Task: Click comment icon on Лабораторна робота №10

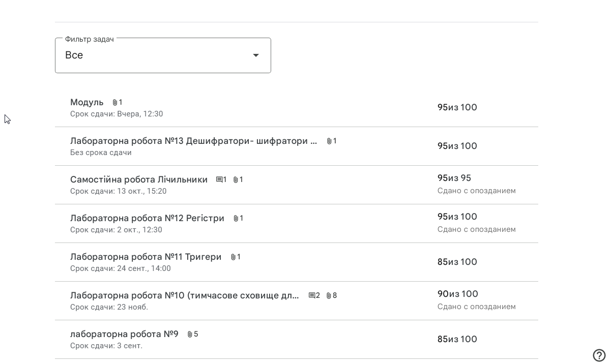Action: (312, 296)
